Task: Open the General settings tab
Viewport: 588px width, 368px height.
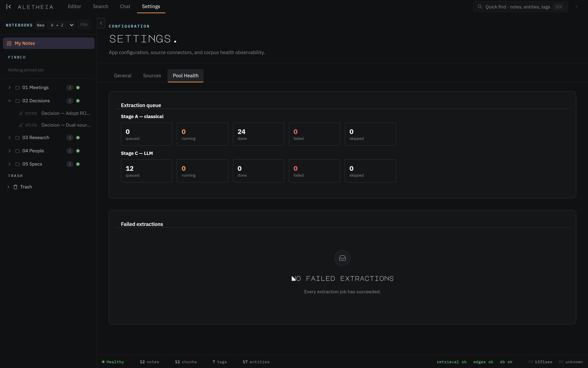Action: pyautogui.click(x=122, y=76)
